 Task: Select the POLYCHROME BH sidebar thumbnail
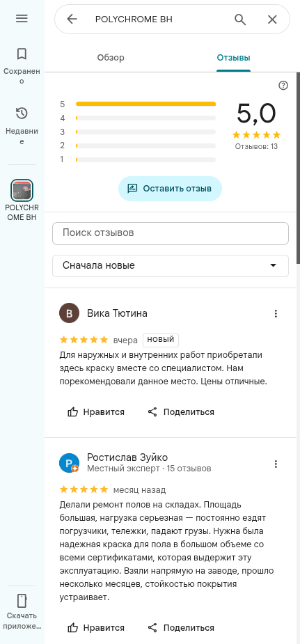click(22, 191)
